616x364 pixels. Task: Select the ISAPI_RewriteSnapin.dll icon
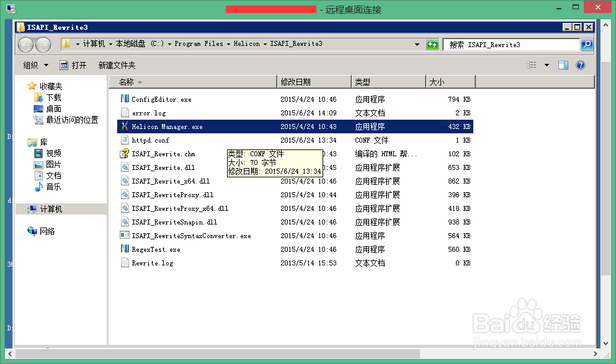pyautogui.click(x=125, y=222)
